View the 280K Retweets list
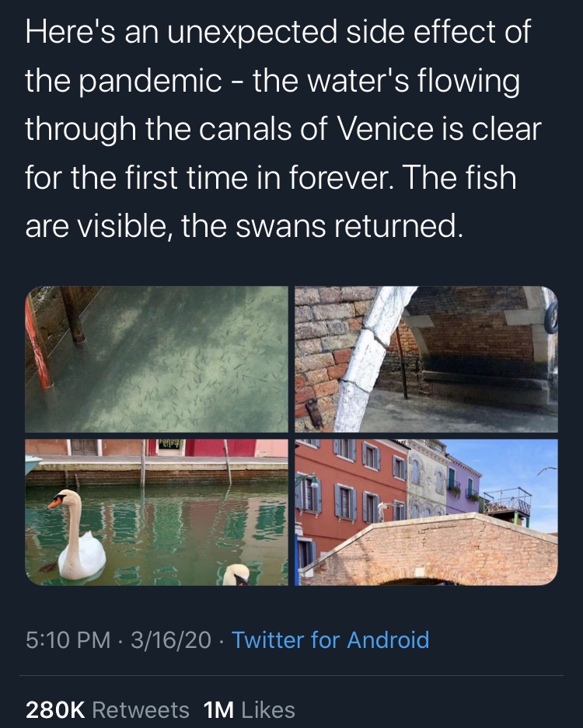The height and width of the screenshot is (728, 583). (x=107, y=709)
